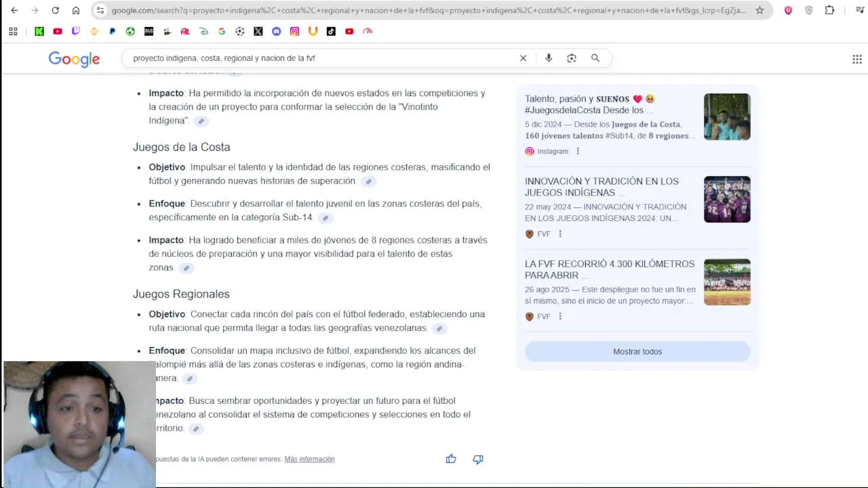Open thumbnail of Juegos Indígenas 2024 article

727,199
